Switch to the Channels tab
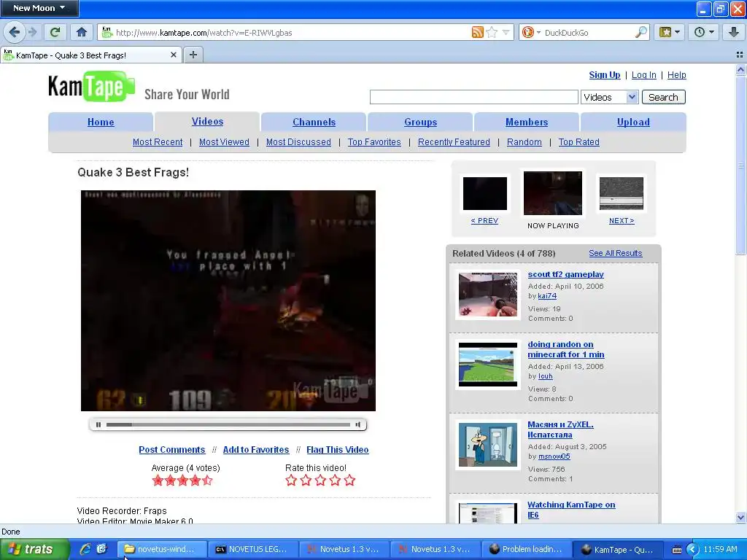 click(314, 122)
